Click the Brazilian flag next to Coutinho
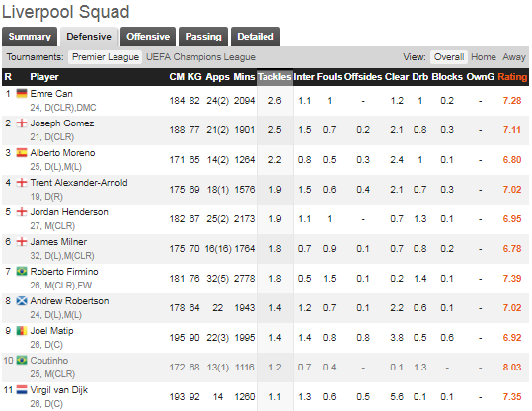This screenshot has height=411, width=532. [x=22, y=360]
